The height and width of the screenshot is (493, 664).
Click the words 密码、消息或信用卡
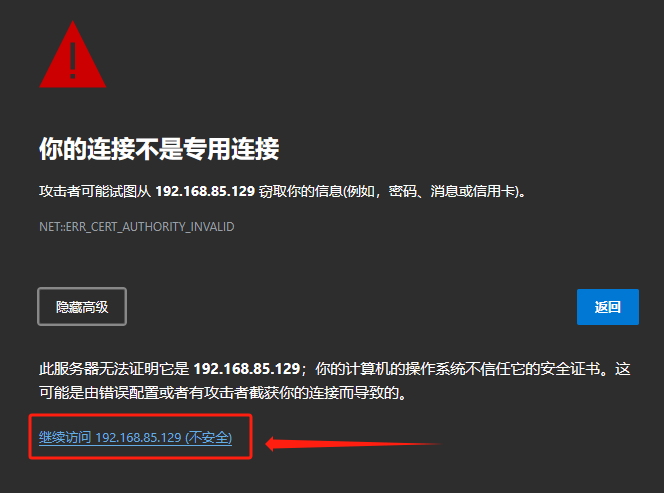pos(451,191)
